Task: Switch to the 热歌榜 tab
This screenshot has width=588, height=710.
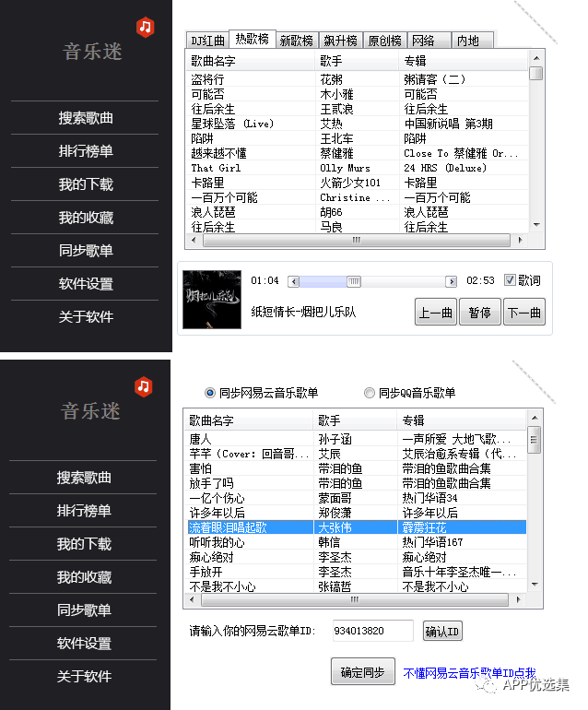Action: point(253,39)
